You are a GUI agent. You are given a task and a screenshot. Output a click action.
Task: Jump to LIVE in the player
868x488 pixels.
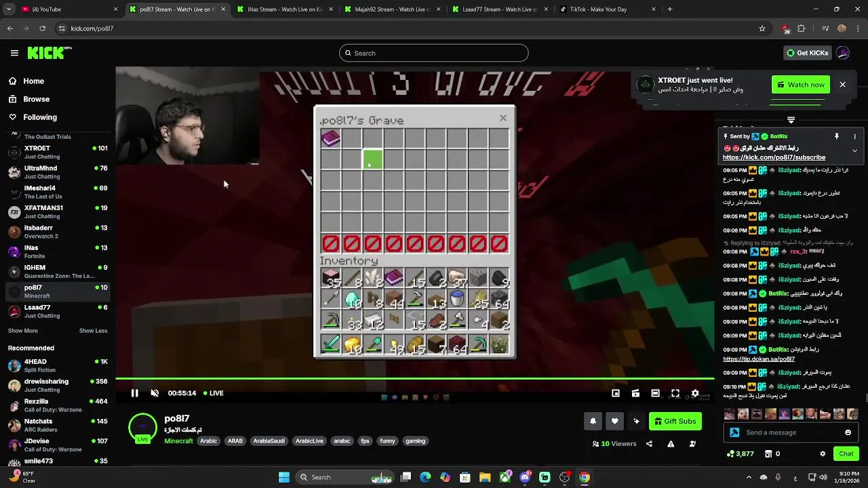[212, 393]
